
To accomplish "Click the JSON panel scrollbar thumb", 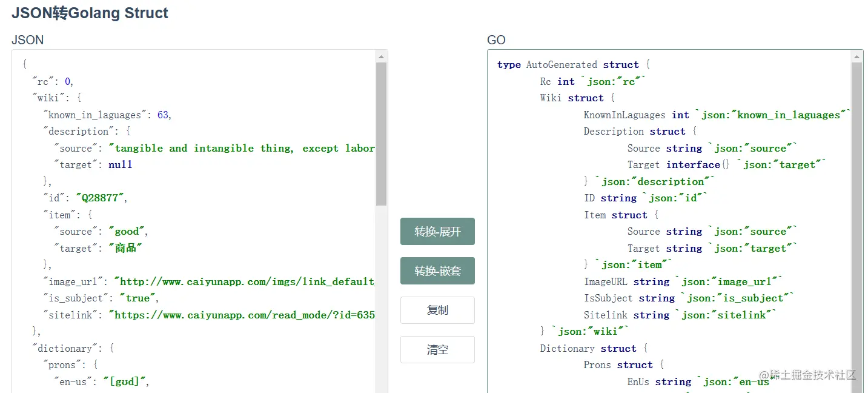I will coord(381,135).
